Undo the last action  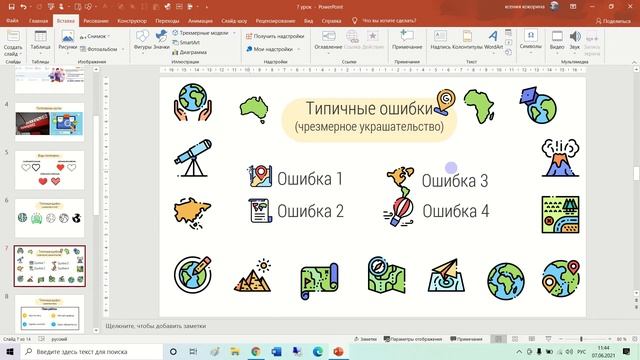pos(23,7)
